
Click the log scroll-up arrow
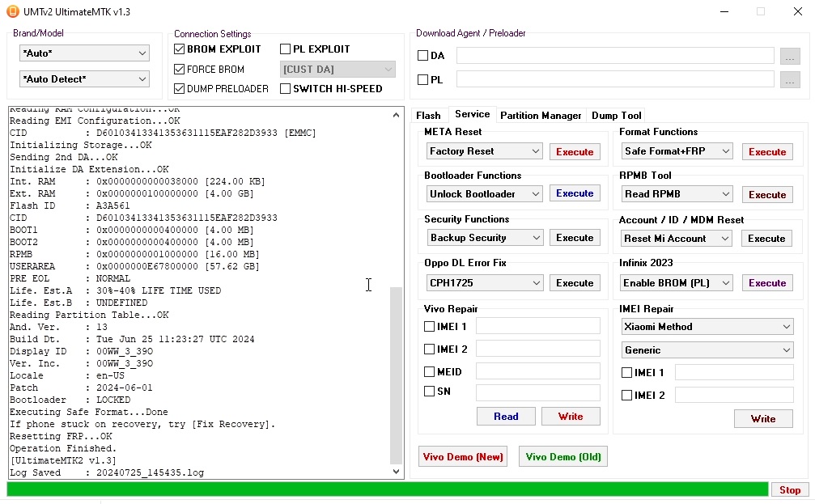pos(396,115)
